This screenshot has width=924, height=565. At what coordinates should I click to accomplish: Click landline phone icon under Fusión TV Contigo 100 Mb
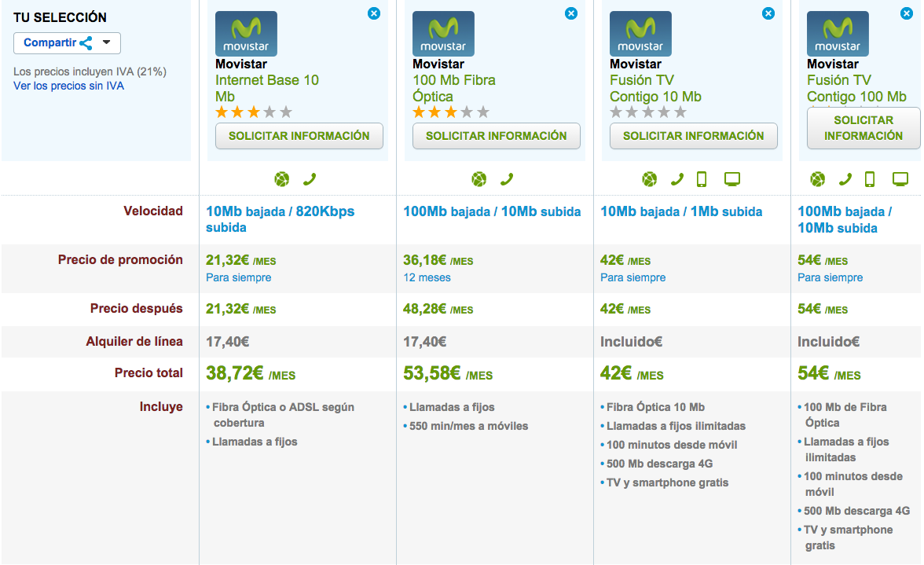click(x=845, y=179)
